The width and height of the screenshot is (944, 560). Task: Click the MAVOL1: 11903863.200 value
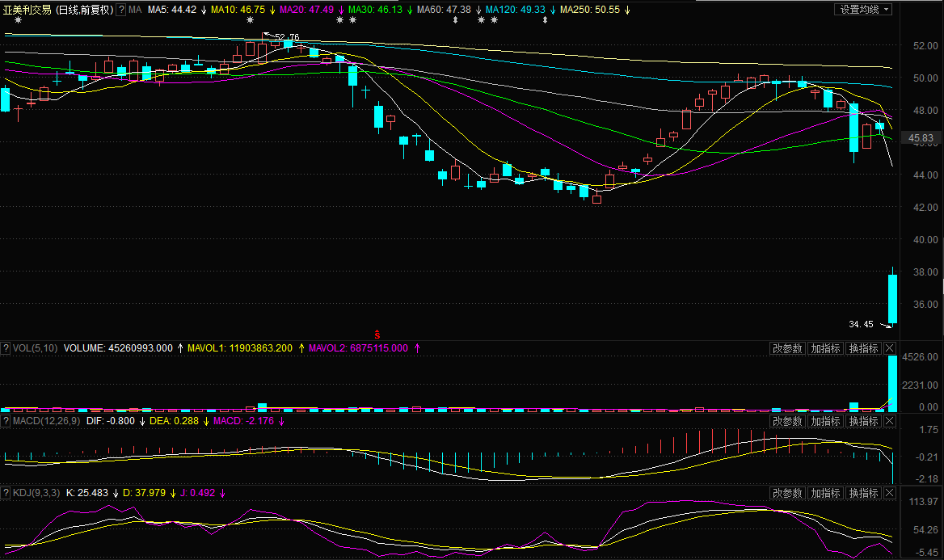(x=240, y=348)
